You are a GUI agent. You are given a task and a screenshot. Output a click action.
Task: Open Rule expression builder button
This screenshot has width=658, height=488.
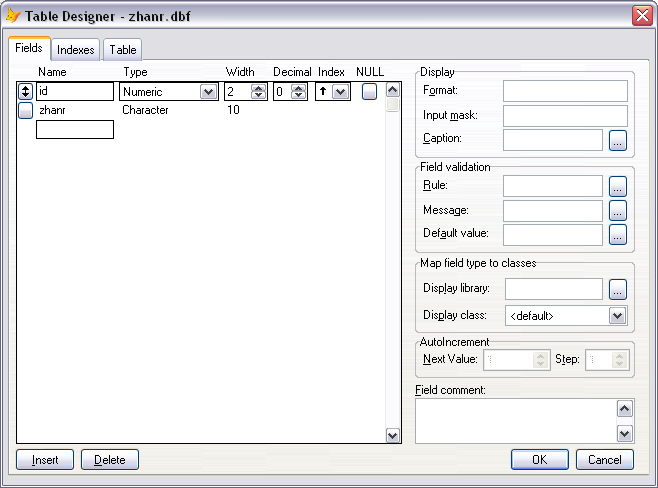[617, 186]
